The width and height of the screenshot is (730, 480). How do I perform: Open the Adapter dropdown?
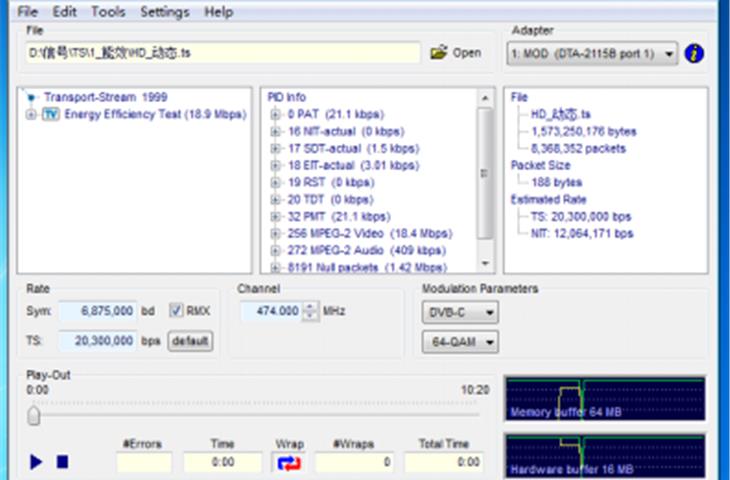pyautogui.click(x=592, y=54)
